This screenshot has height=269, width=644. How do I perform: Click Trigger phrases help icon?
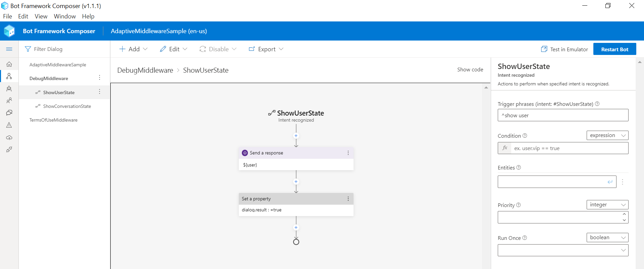pyautogui.click(x=597, y=104)
